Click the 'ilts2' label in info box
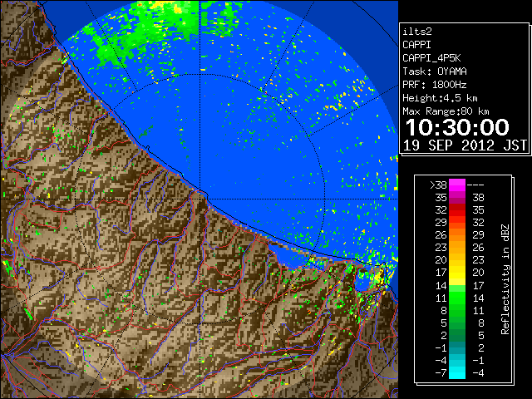The image size is (532, 399). (x=417, y=32)
